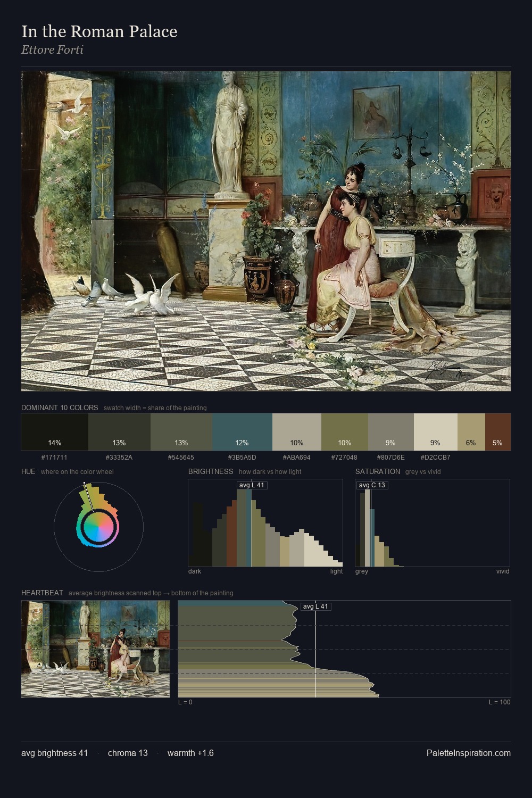Click the brightness histogram chart
This screenshot has width=532, height=798.
[265, 523]
